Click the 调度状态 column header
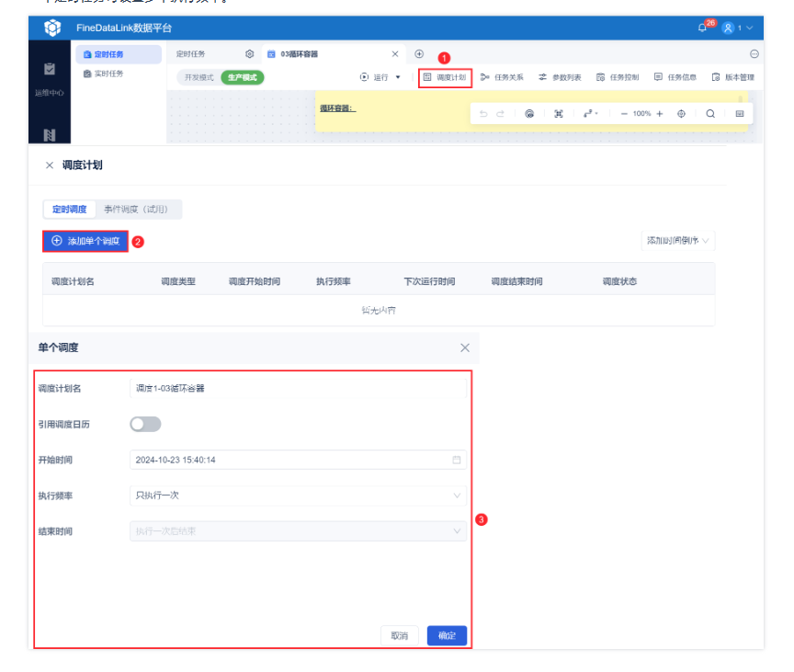Viewport: 794px width, 672px height. coord(619,281)
